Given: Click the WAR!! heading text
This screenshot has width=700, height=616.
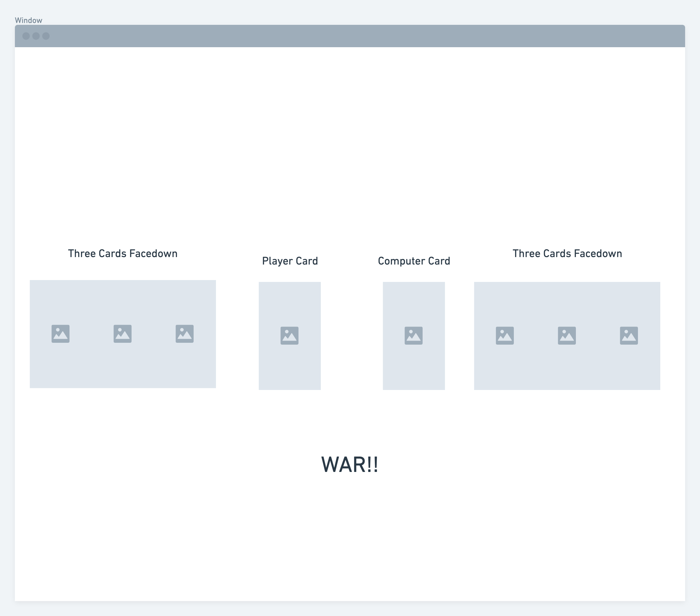Looking at the screenshot, I should tap(350, 465).
